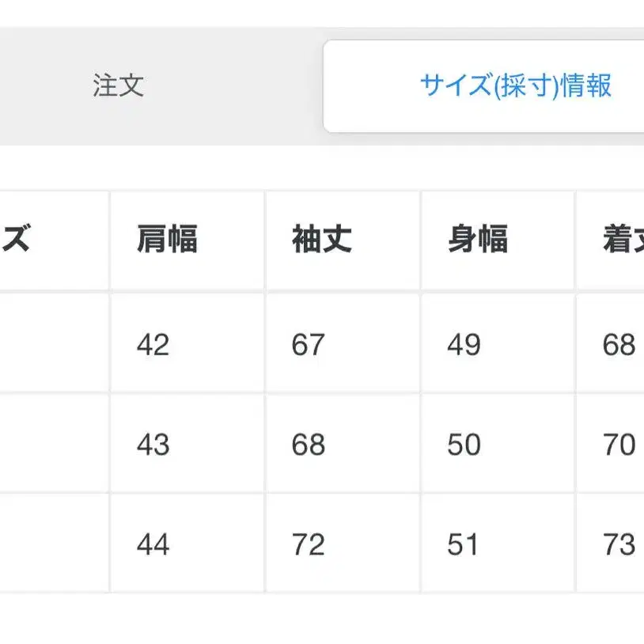Click body width value 50
The image size is (644, 644).
point(464,444)
